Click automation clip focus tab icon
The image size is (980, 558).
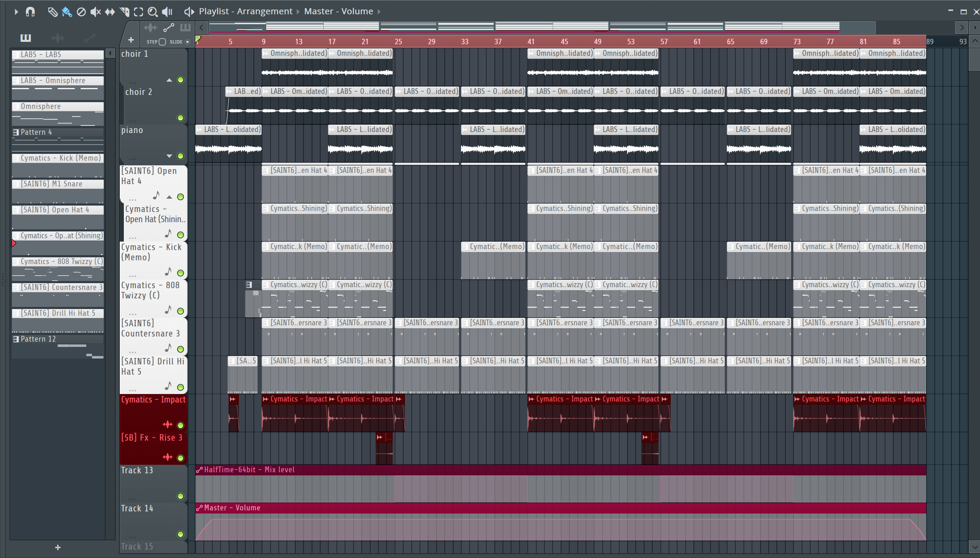pos(169,27)
